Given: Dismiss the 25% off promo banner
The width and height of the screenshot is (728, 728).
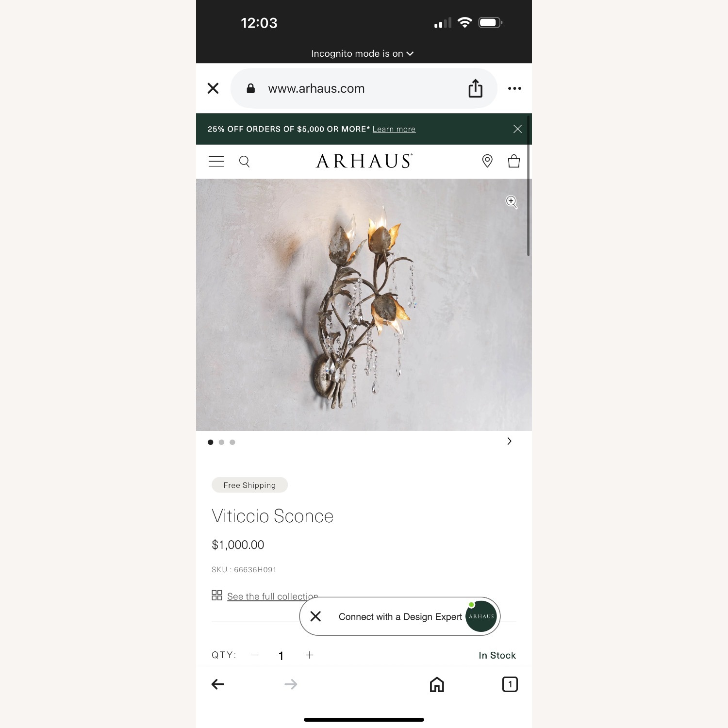Looking at the screenshot, I should click(x=517, y=129).
